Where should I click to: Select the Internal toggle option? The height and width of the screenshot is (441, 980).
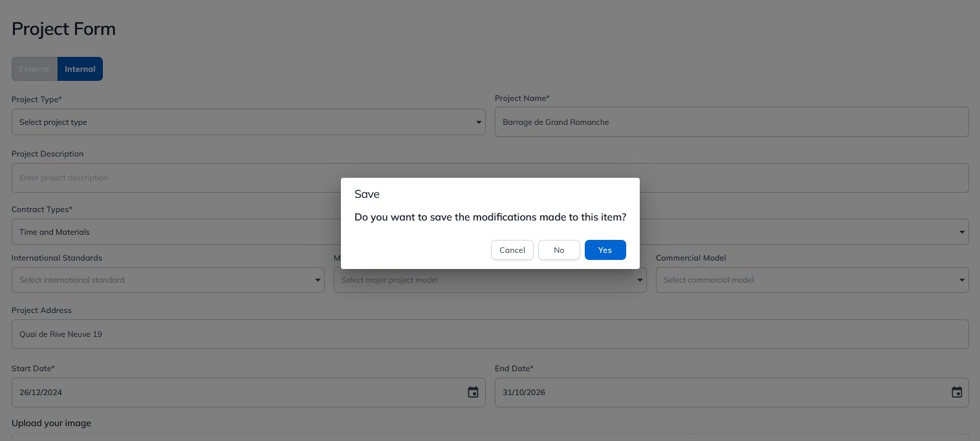(80, 69)
